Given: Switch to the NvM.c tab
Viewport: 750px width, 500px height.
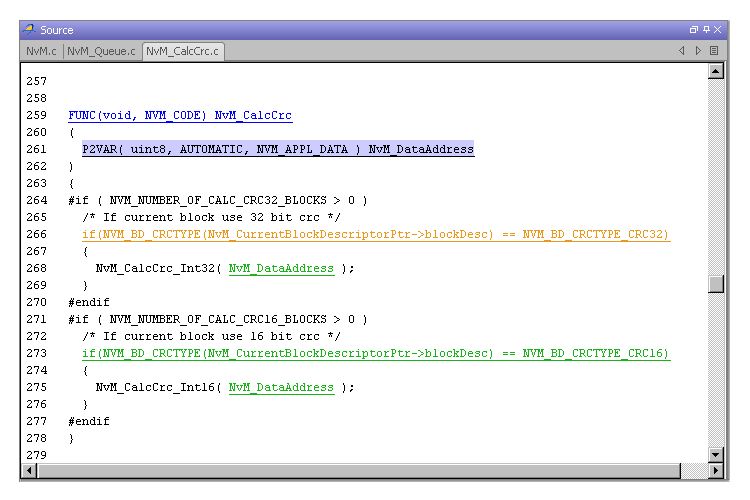Looking at the screenshot, I should (x=41, y=51).
